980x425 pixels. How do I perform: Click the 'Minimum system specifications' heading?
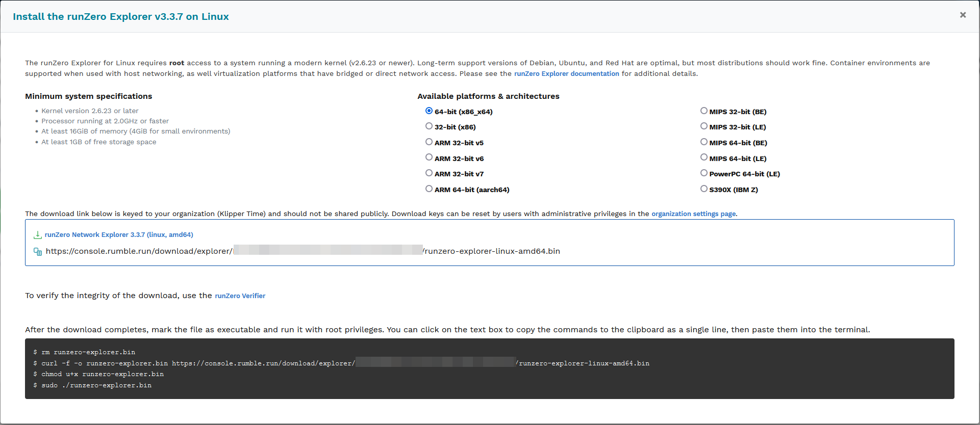coord(89,96)
